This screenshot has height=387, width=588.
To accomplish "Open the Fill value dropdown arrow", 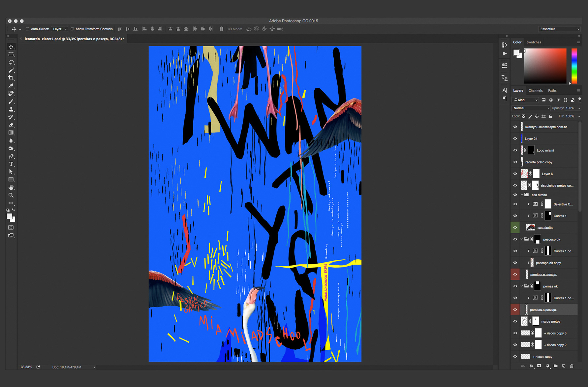I will pyautogui.click(x=579, y=116).
